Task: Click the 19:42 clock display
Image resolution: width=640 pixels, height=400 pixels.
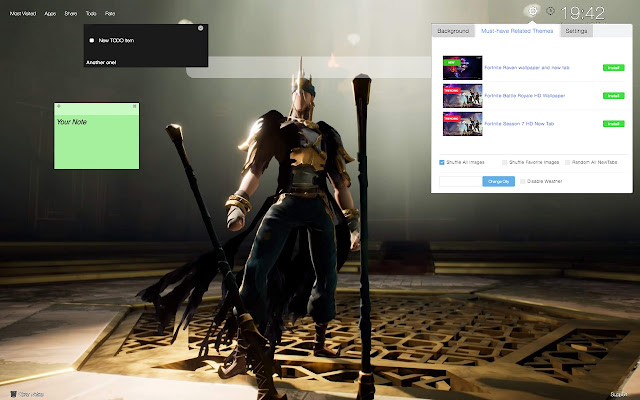Action: pos(583,13)
